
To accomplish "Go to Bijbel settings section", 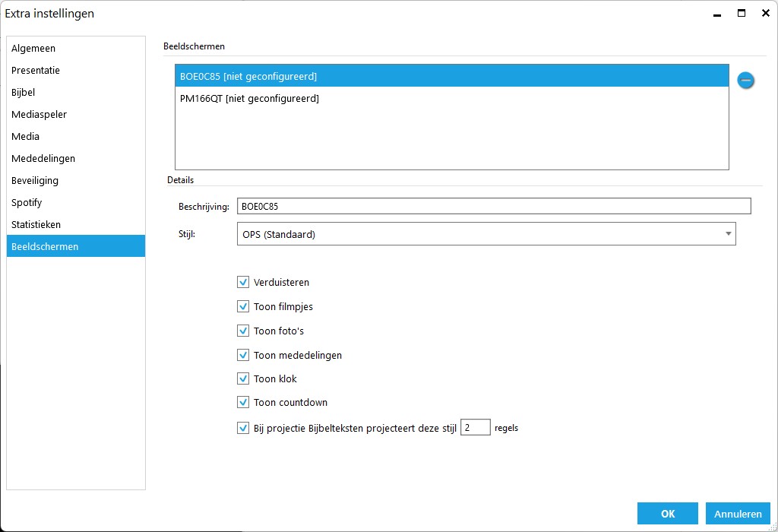I will [x=24, y=92].
